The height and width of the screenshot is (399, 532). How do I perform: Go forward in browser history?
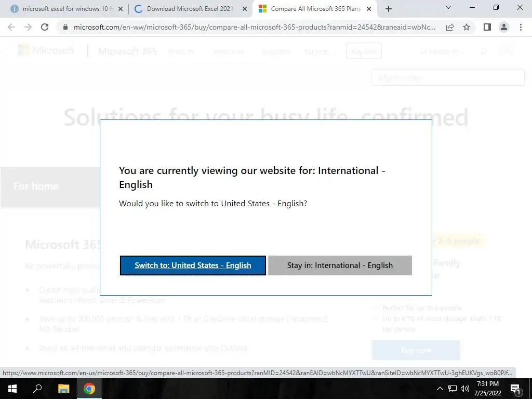(x=28, y=27)
